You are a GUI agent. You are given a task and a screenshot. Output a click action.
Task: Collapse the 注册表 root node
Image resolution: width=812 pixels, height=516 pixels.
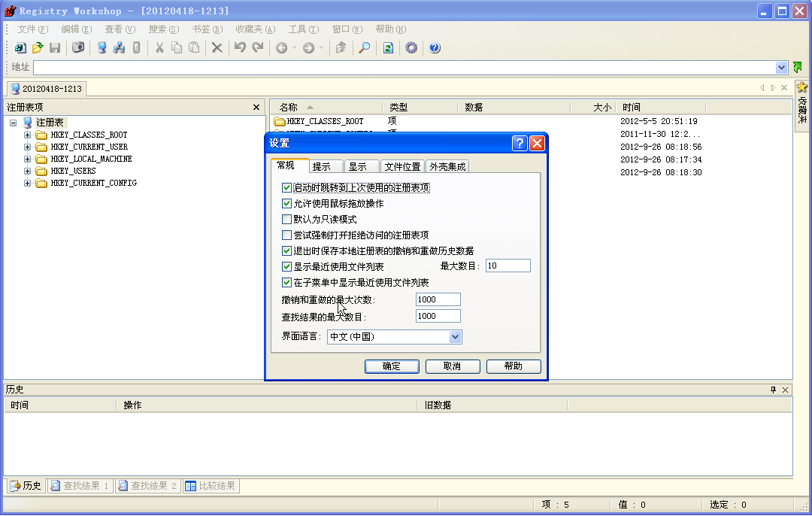click(13, 123)
